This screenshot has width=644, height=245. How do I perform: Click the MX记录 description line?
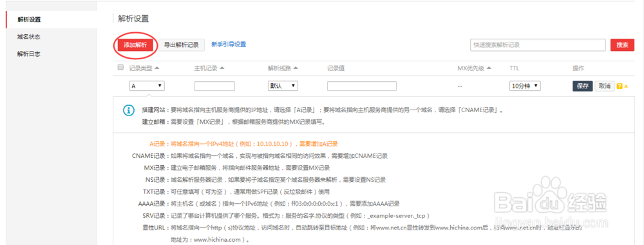point(237,168)
